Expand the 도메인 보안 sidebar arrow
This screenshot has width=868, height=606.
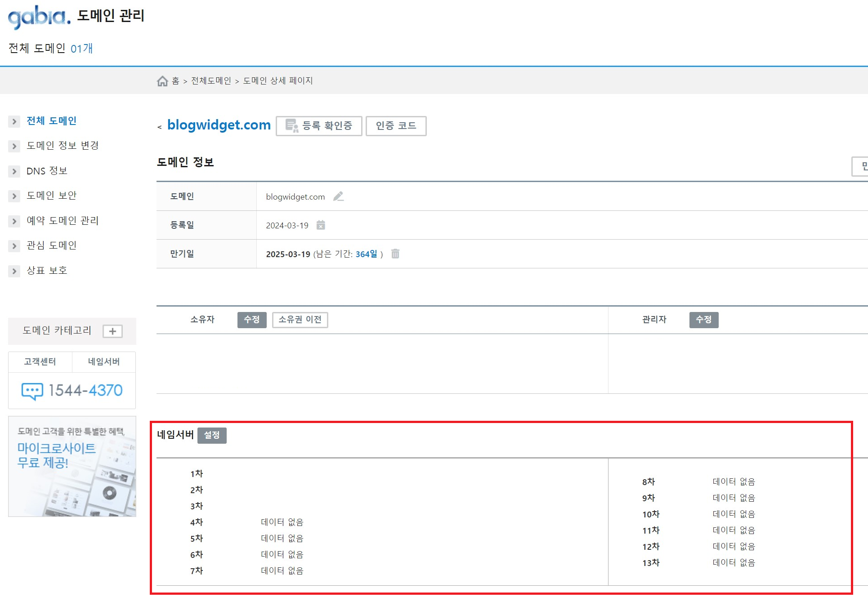pos(14,196)
